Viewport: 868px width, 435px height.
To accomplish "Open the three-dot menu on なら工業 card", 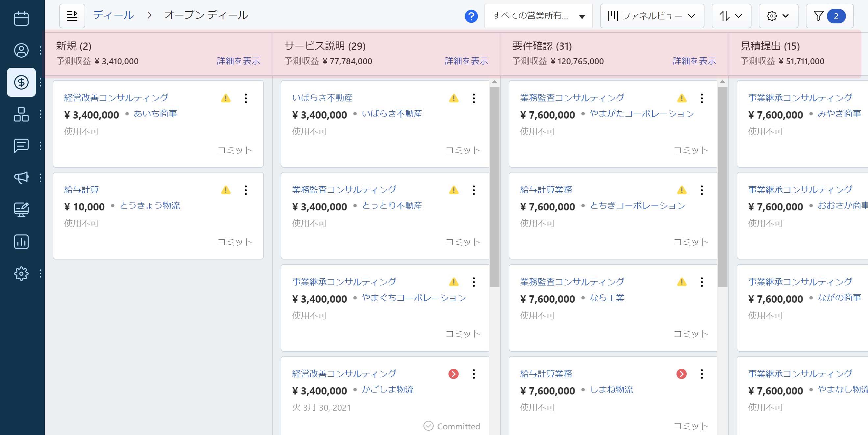I will coord(702,282).
